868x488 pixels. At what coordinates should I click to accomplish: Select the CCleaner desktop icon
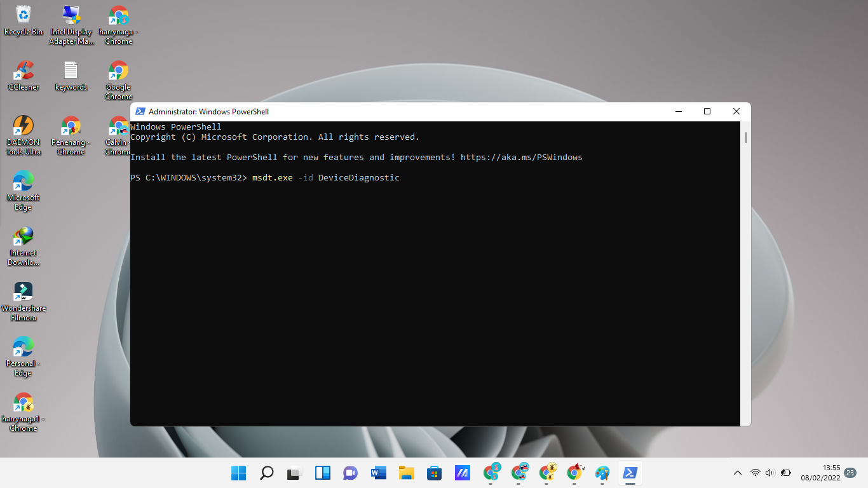[x=24, y=76]
